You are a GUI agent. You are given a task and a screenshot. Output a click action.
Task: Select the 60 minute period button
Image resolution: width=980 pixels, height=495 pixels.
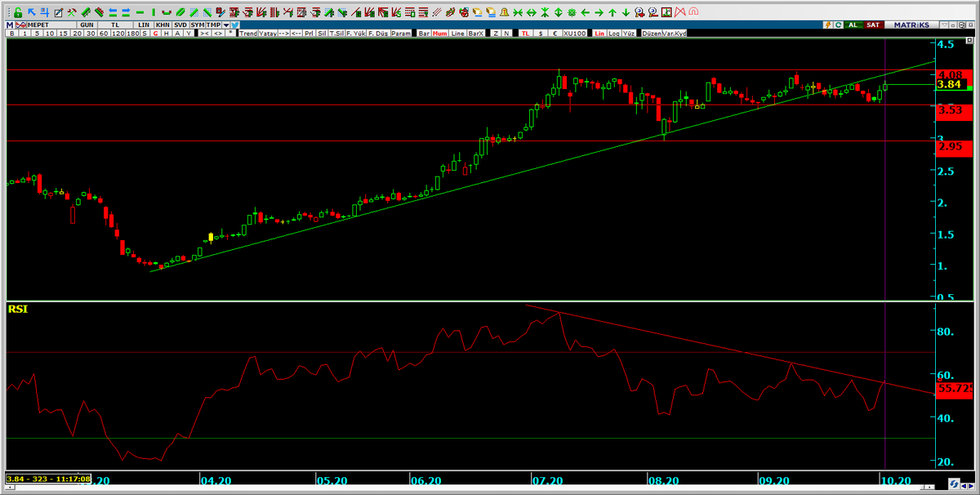tap(104, 33)
